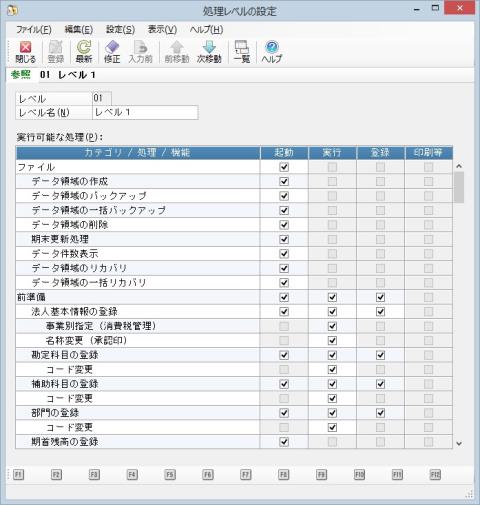This screenshot has width=480, height=505.
Task: Click the 閉じる (close) toolbar icon
Action: point(25,52)
